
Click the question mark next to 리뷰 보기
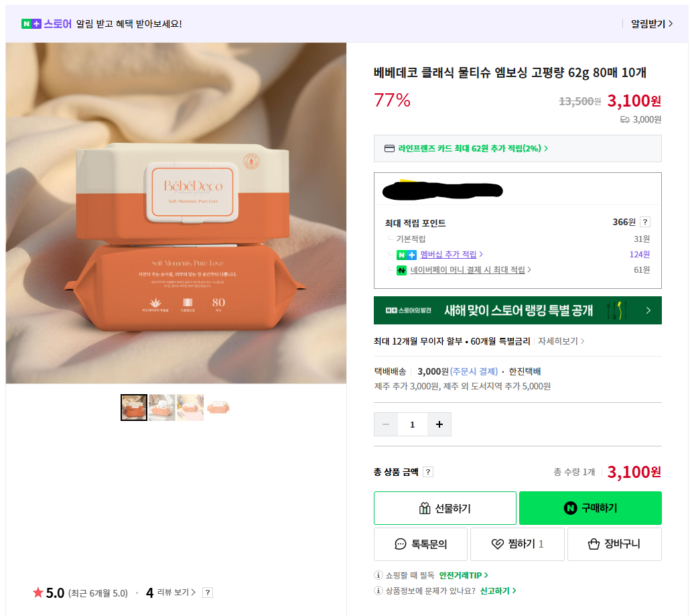pos(208,593)
